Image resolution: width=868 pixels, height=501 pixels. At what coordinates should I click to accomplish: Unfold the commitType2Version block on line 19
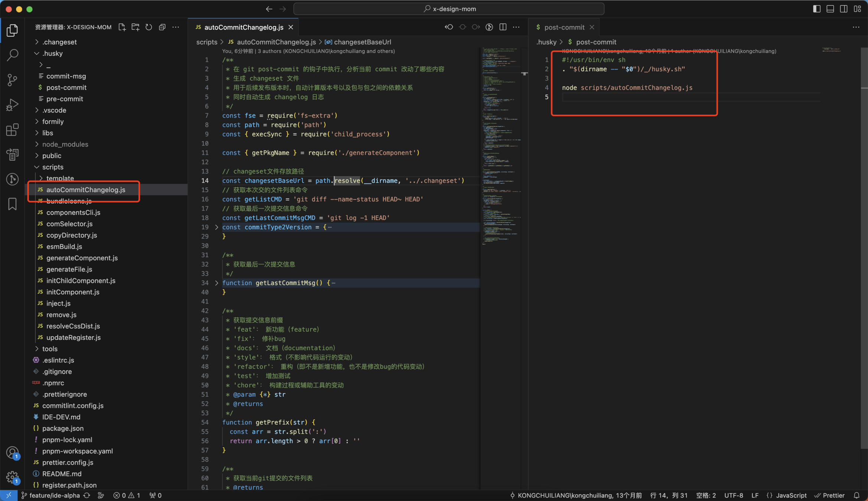(217, 227)
